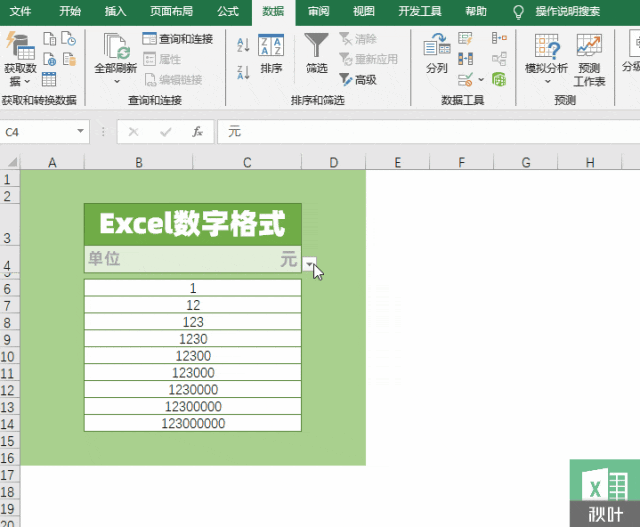Screen dimensions: 640x527
Task: Select column E header
Action: 398,162
